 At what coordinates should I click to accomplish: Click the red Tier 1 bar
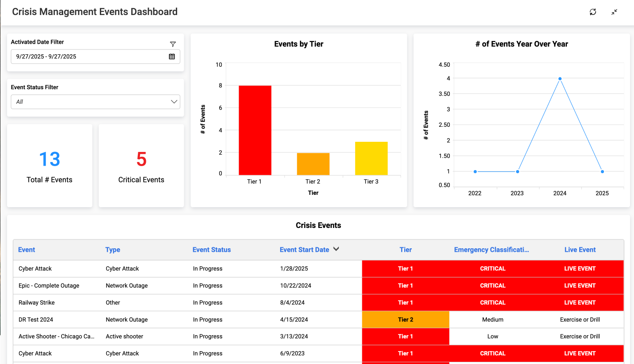(x=255, y=130)
